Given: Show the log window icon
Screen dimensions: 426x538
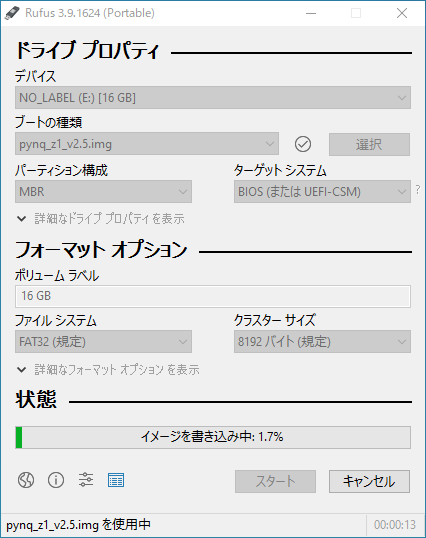Looking at the screenshot, I should (116, 480).
